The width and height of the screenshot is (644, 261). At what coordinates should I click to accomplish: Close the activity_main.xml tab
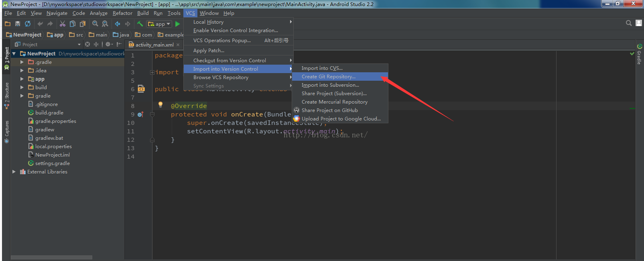178,45
